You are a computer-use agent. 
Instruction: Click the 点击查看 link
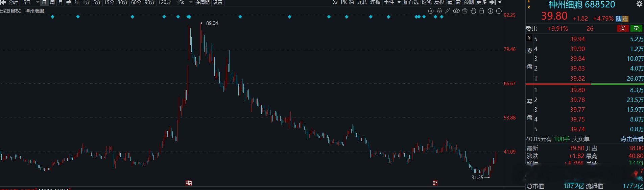[x=632, y=139]
